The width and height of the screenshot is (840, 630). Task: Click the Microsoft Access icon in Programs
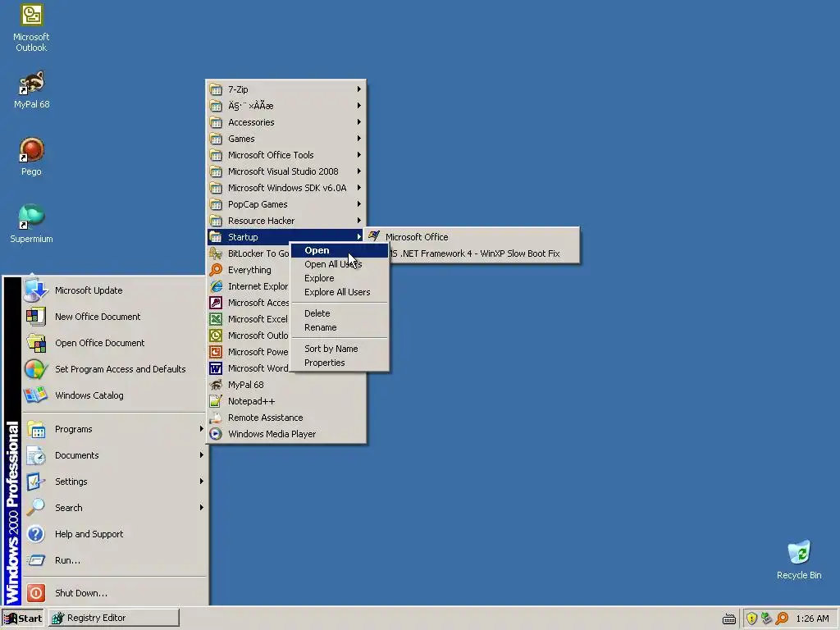(x=216, y=303)
